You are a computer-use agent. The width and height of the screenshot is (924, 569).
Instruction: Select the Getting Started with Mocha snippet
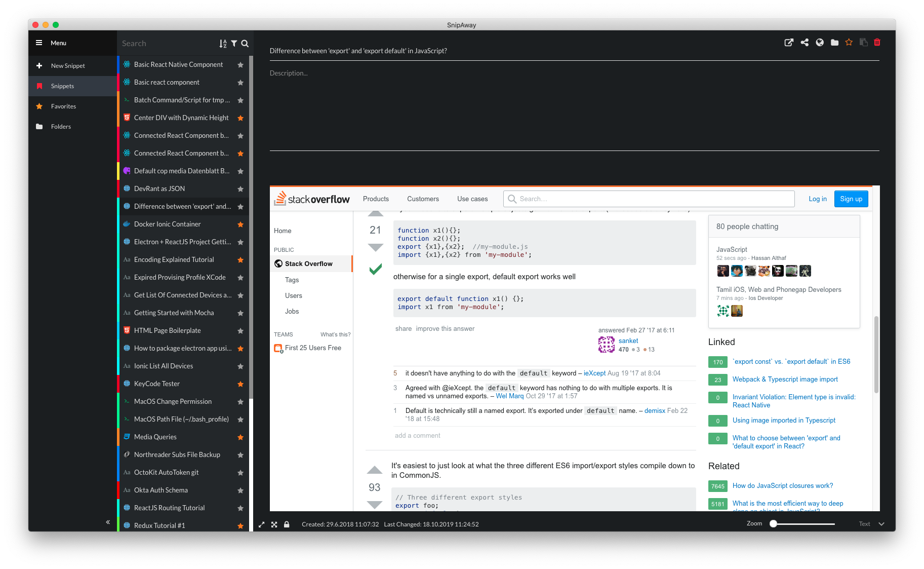(183, 313)
